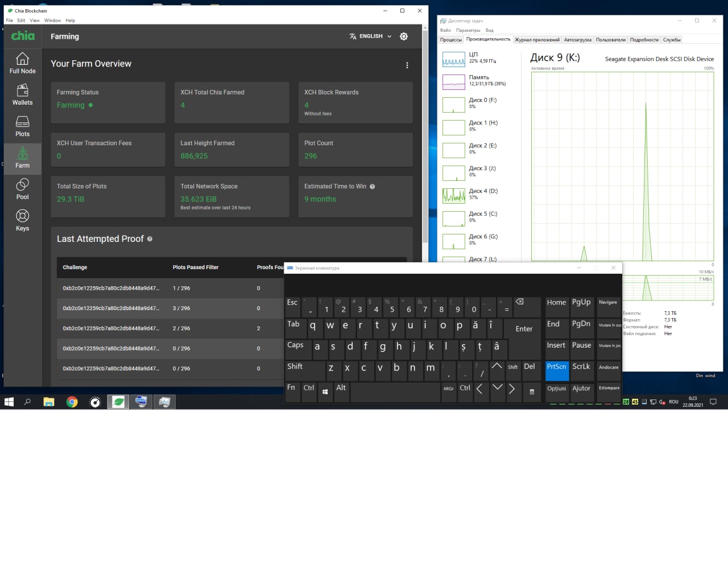The image size is (728, 577).
Task: Select Память performance graph thumbnail
Action: pyautogui.click(x=454, y=82)
